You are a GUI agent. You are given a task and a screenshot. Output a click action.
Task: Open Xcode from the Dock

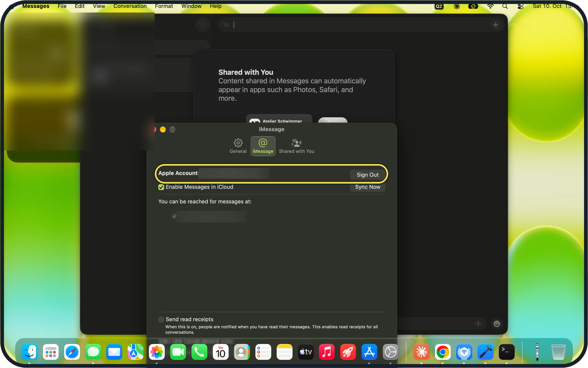tap(485, 352)
